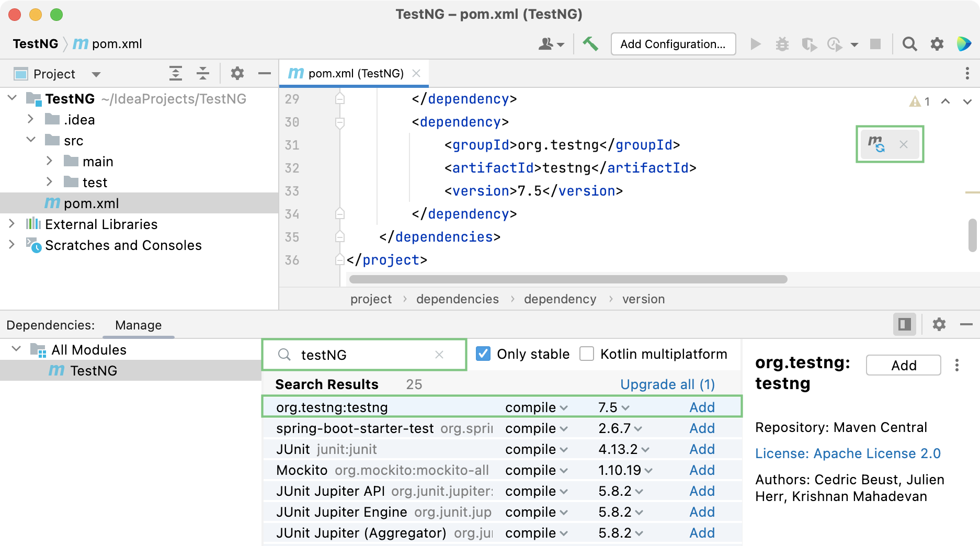Clear the testNG search field
Viewport: 980px width, 546px height.
click(439, 355)
